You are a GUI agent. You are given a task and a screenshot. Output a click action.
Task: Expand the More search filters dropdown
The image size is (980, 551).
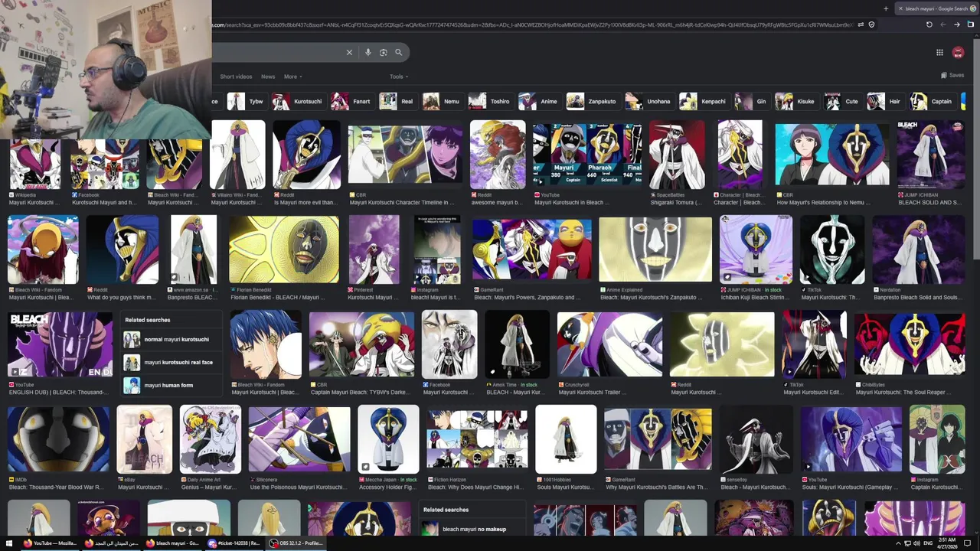coord(293,77)
